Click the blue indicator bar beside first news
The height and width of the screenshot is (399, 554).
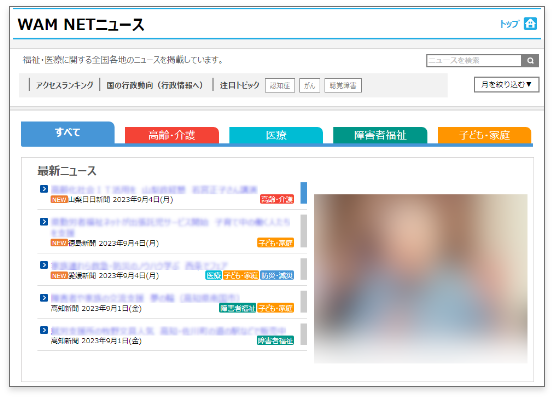click(x=303, y=193)
